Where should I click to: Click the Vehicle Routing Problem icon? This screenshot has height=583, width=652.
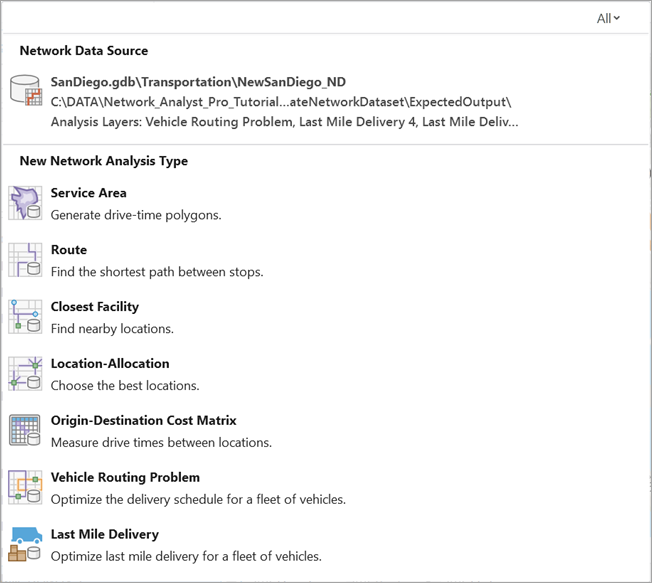coord(26,488)
